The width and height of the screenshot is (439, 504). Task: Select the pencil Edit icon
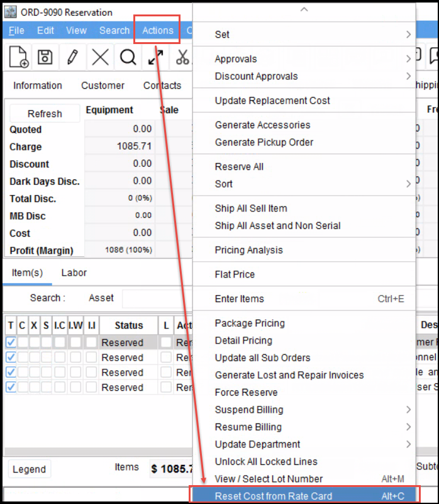72,57
